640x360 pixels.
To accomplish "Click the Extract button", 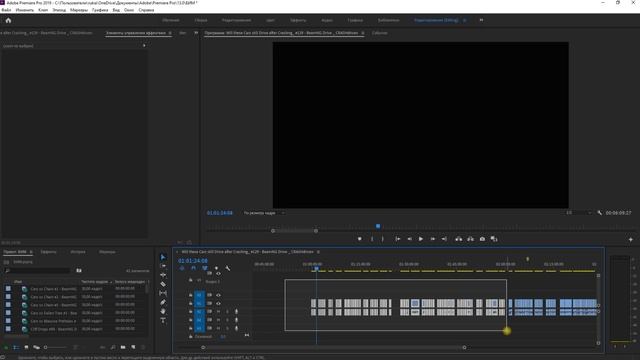I will [471, 239].
